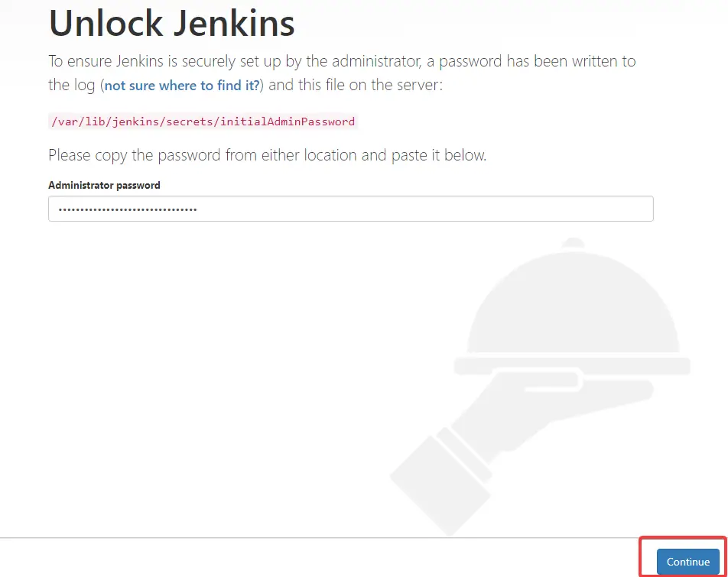This screenshot has width=728, height=577.
Task: Click the masked password dots in the field
Action: click(126, 208)
